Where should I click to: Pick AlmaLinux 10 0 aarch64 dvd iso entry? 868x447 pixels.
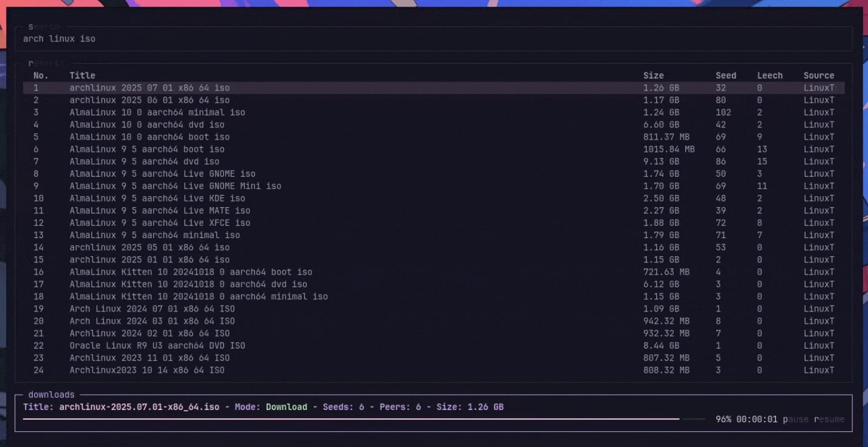tap(147, 125)
